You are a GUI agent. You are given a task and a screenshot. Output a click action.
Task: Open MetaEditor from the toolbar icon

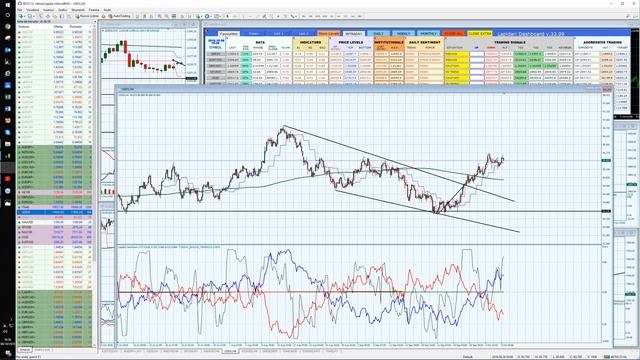[x=104, y=16]
